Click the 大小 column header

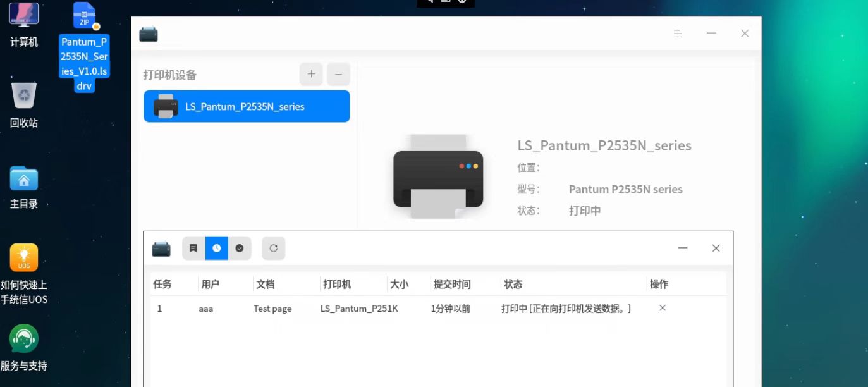(399, 285)
